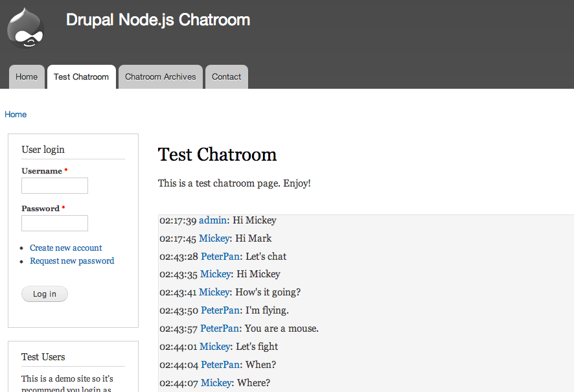Screen dimensions: 574x392
Task: Open the Home tab
Action: pyautogui.click(x=27, y=77)
